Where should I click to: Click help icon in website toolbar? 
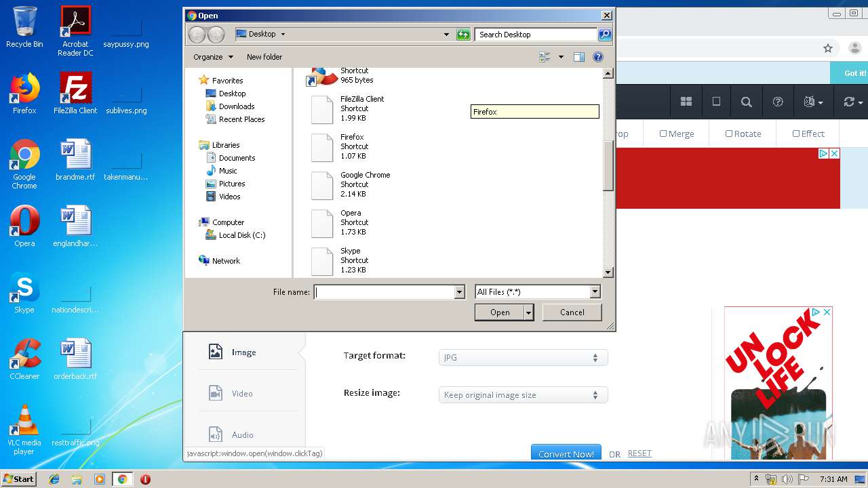point(778,102)
